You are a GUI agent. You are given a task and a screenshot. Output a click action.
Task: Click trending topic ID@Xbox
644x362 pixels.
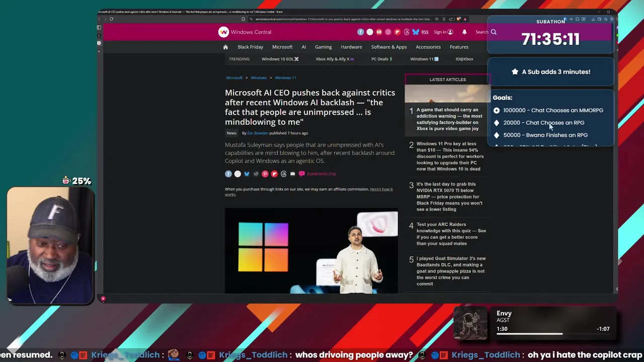click(464, 59)
